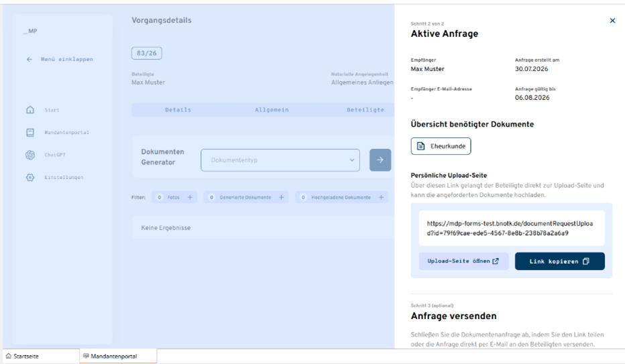The width and height of the screenshot is (625, 364).
Task: Open the Startseite bottom tab
Action: (x=40, y=356)
